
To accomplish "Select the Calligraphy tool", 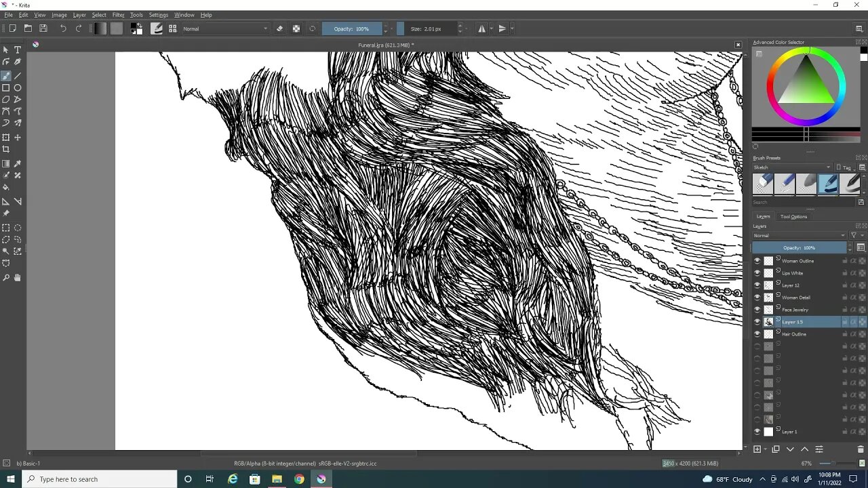I will [x=18, y=62].
